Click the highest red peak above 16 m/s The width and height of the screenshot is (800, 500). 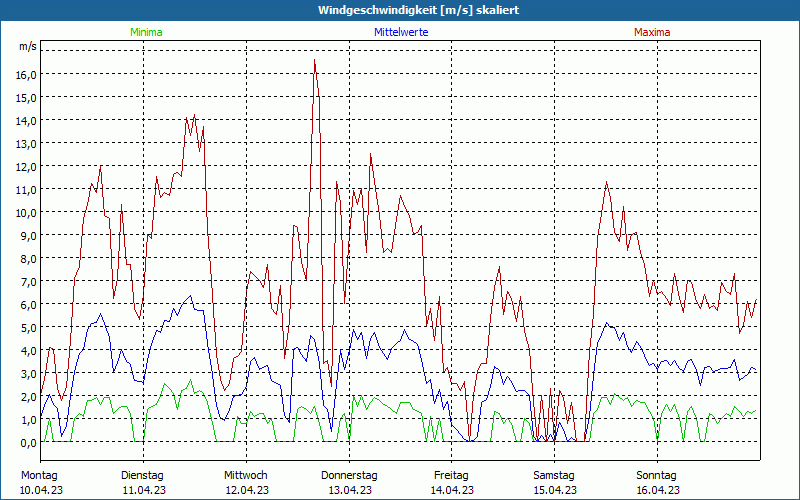point(314,60)
